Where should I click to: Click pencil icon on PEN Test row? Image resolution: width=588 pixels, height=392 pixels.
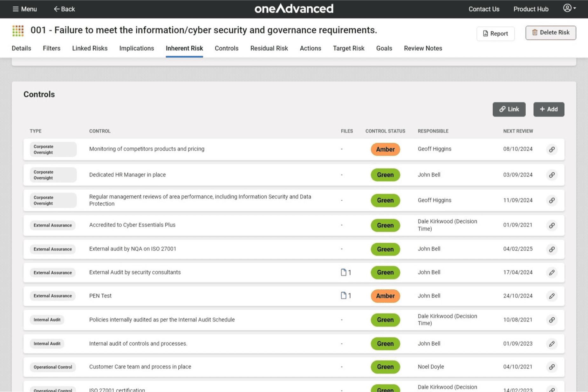coord(552,296)
